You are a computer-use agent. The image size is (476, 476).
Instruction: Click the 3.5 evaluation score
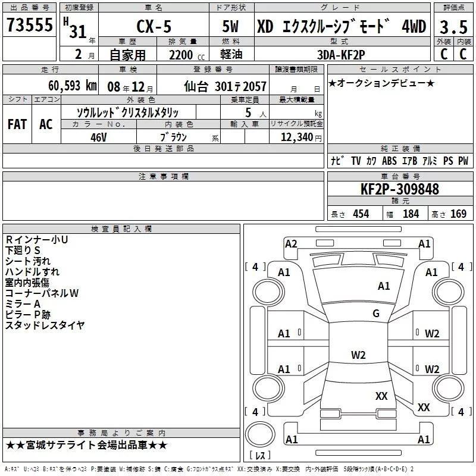pos(452,27)
